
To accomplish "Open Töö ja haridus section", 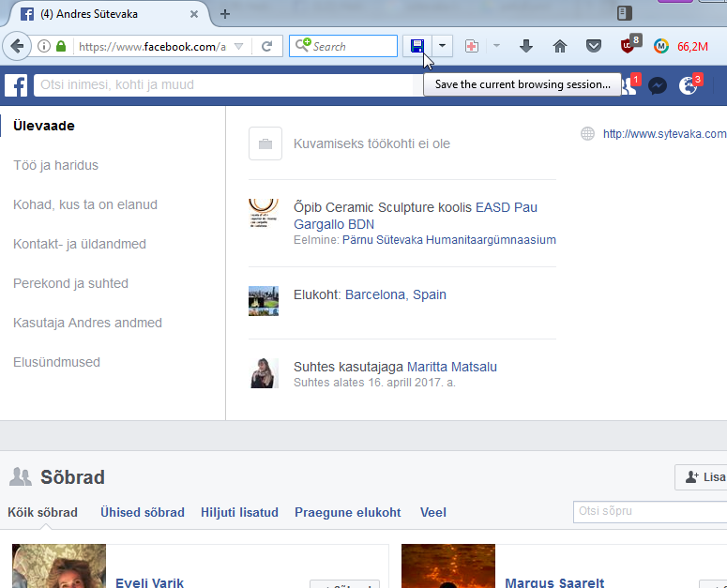I will (x=55, y=165).
